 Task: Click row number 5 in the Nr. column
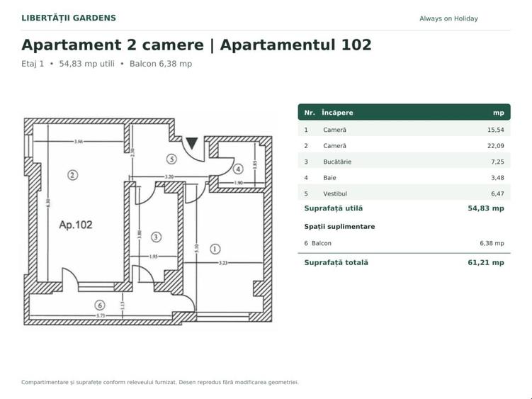coord(306,193)
